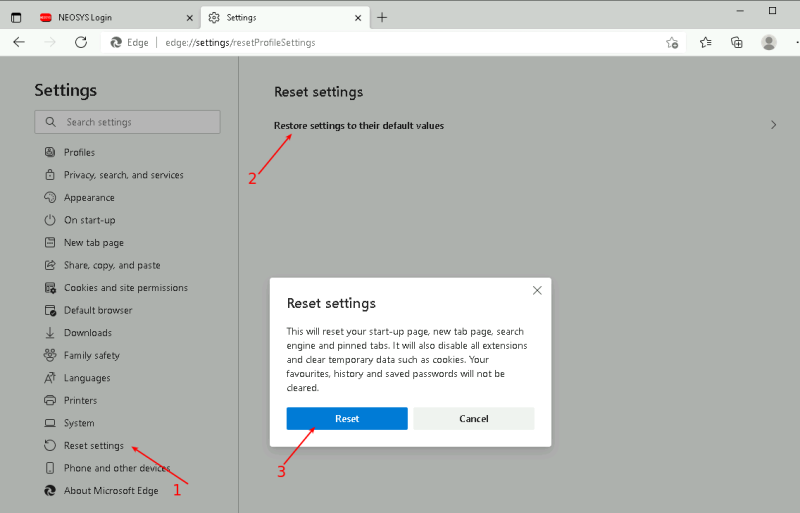Open the Printers icon in sidebar
This screenshot has height=513, width=800.
point(50,400)
